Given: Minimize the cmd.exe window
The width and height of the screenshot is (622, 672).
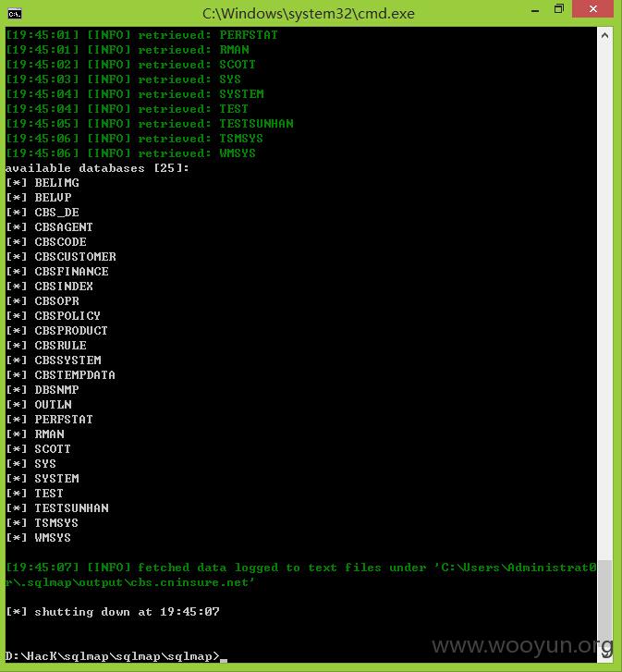Looking at the screenshot, I should tap(535, 11).
